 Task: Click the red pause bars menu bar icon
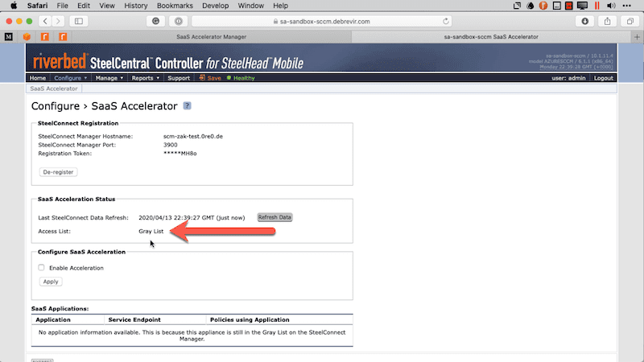point(597,6)
